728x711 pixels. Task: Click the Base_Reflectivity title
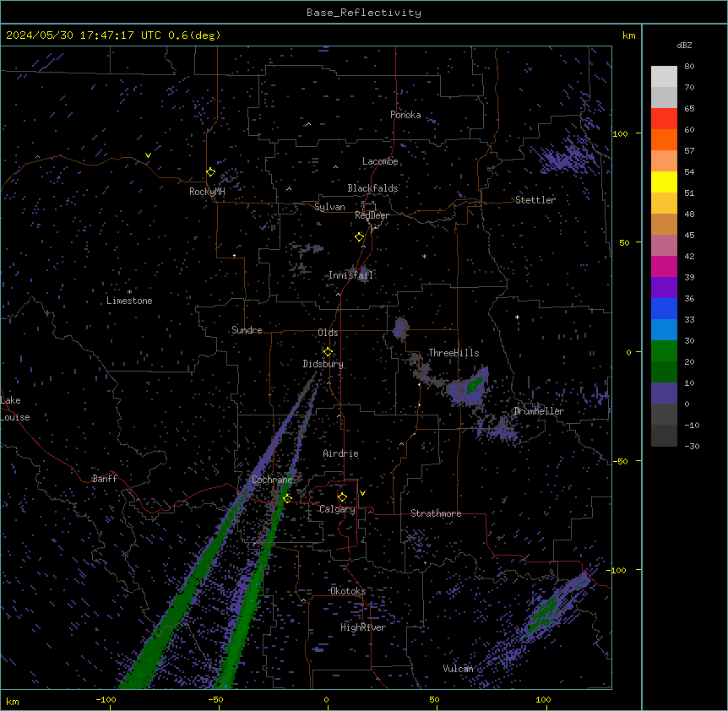point(364,13)
